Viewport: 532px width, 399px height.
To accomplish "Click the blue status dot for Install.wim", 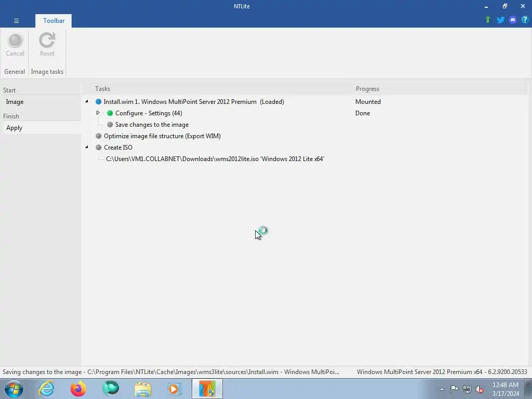I will [98, 102].
